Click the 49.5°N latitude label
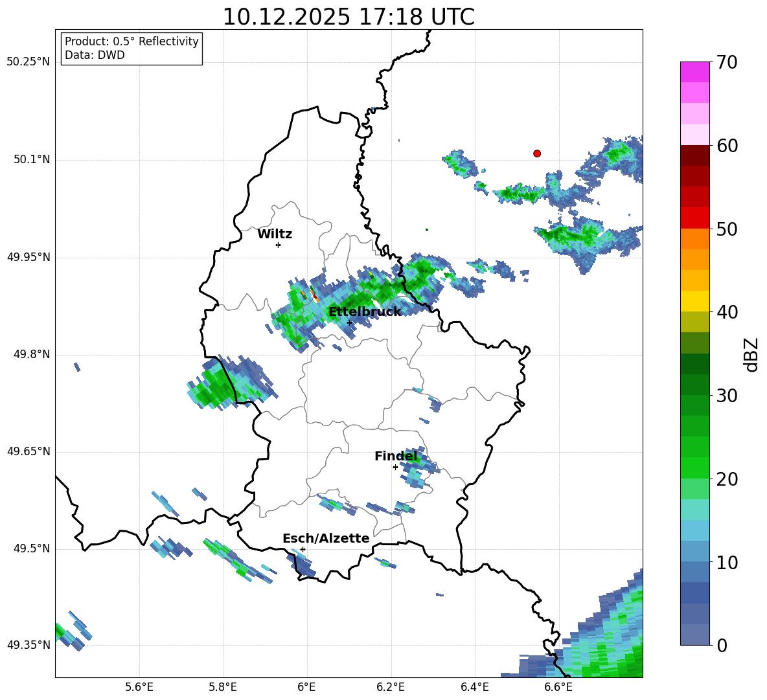767x700 pixels. click(x=32, y=548)
